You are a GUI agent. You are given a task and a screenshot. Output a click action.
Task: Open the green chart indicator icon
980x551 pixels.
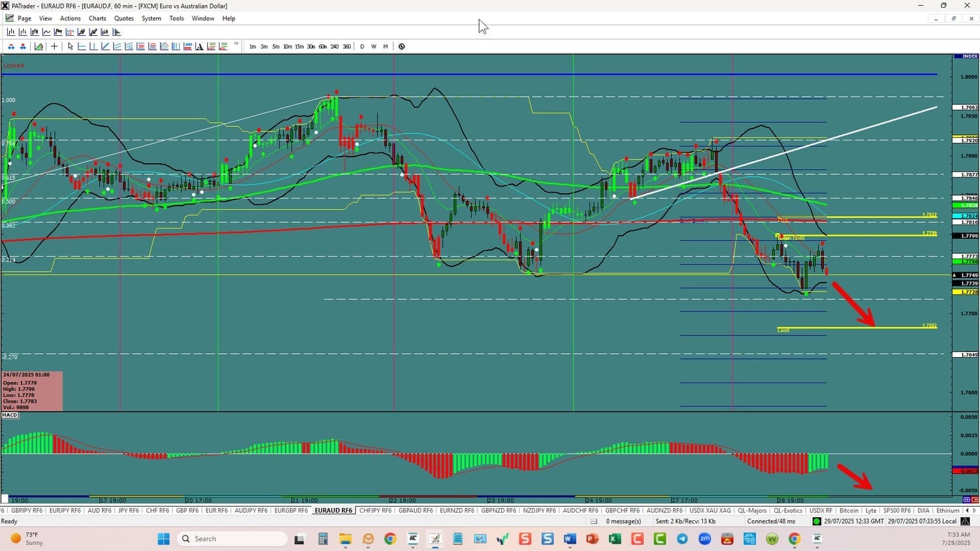39,46
